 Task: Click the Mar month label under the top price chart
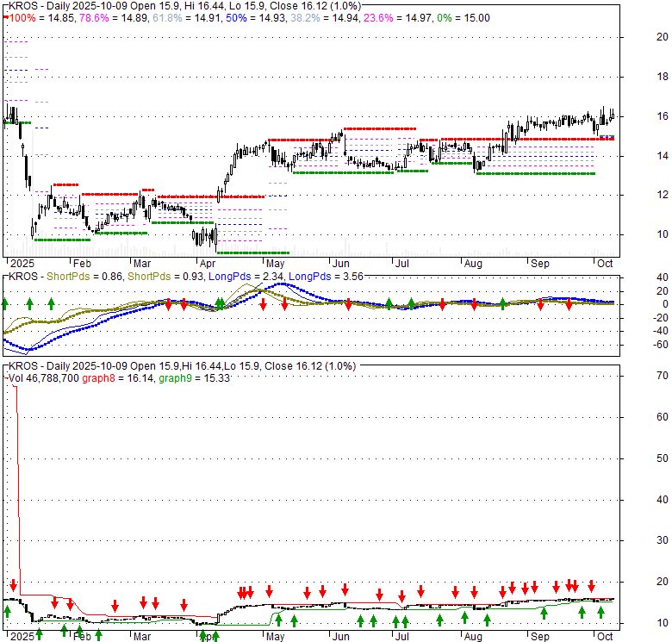coord(142,264)
